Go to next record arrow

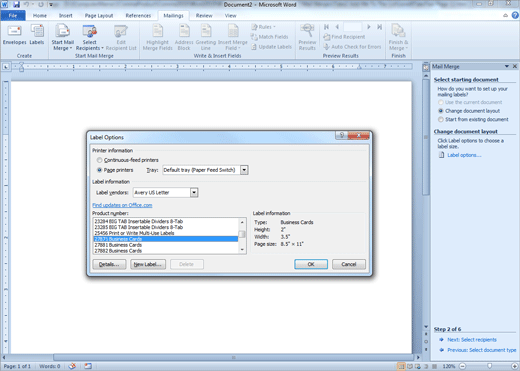point(369,27)
